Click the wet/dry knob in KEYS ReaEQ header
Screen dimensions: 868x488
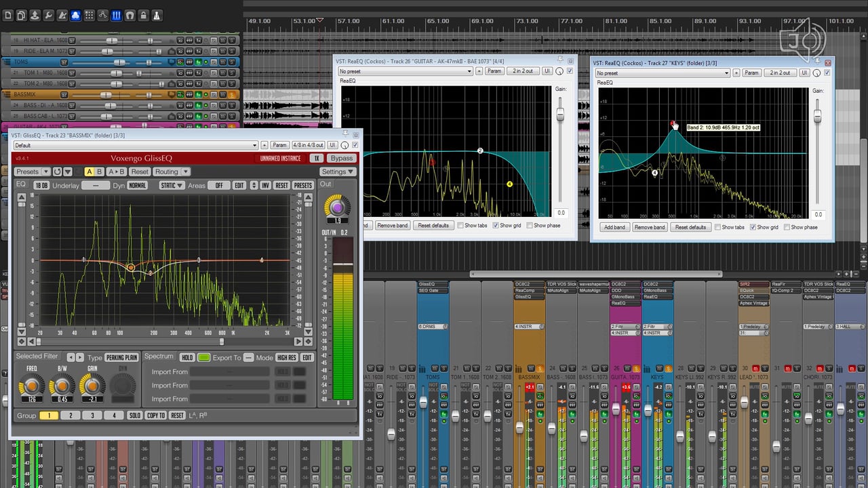pyautogui.click(x=816, y=73)
